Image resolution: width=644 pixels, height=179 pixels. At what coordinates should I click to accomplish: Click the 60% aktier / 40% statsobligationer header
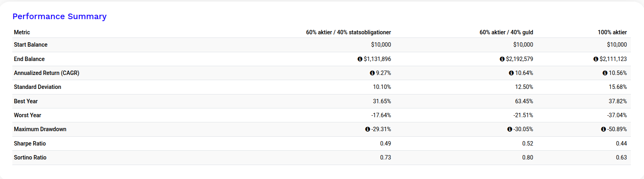coord(348,32)
